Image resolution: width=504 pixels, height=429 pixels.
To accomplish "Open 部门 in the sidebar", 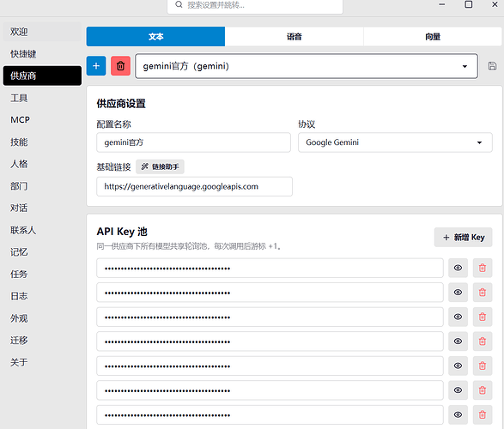I will [42, 186].
